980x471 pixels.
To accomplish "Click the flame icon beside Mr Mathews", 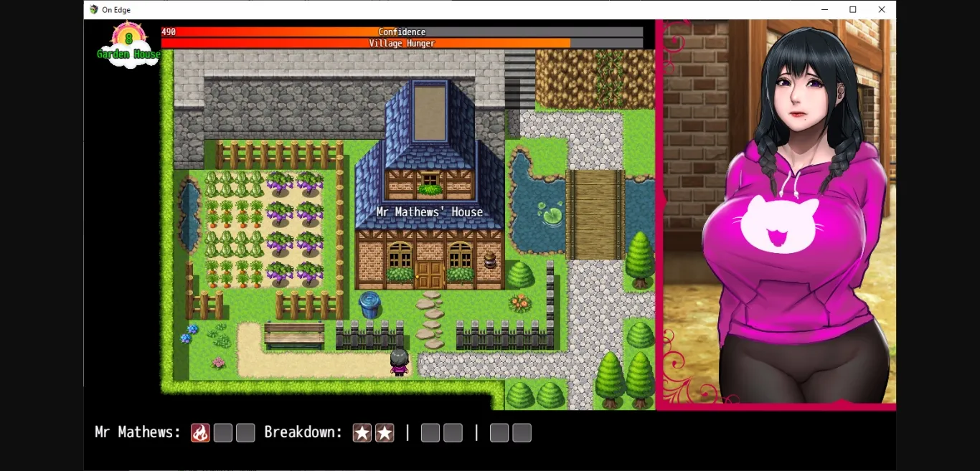I will [200, 433].
